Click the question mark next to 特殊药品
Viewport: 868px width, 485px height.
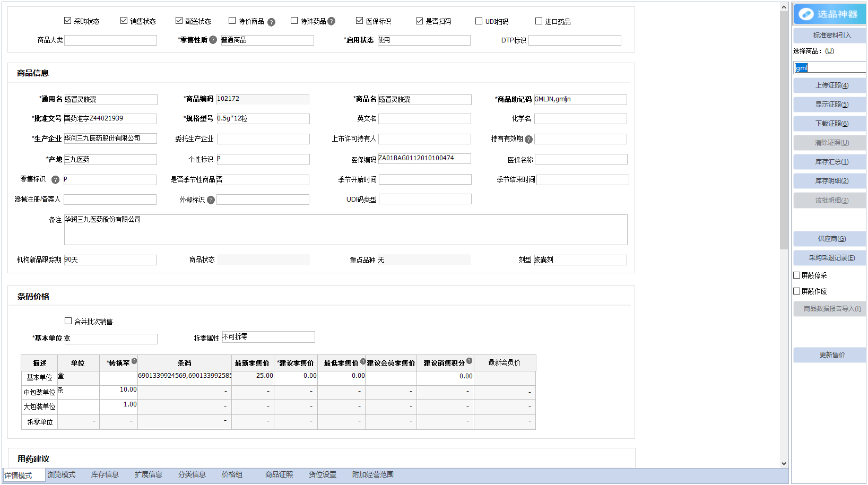pos(332,21)
